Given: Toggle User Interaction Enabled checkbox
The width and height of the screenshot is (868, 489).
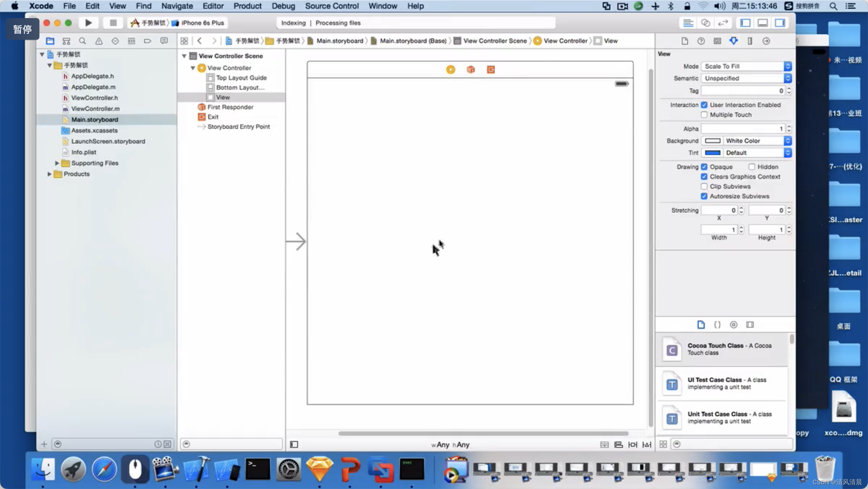Looking at the screenshot, I should pyautogui.click(x=705, y=105).
